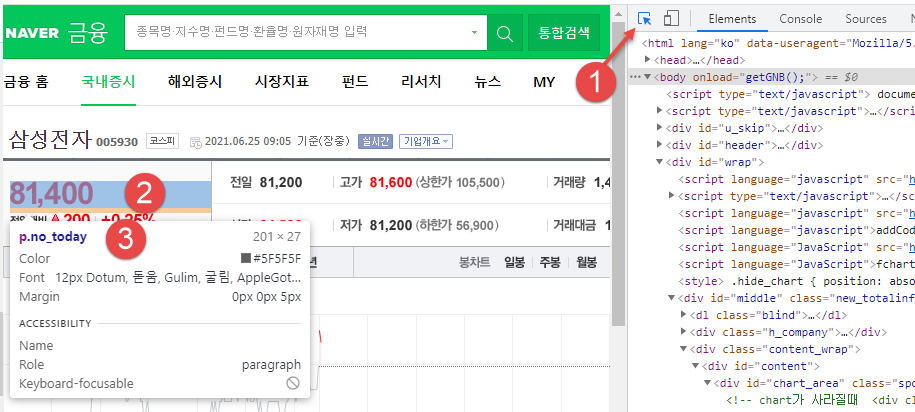Switch to the Console tab
The height and width of the screenshot is (412, 915).
(x=801, y=19)
